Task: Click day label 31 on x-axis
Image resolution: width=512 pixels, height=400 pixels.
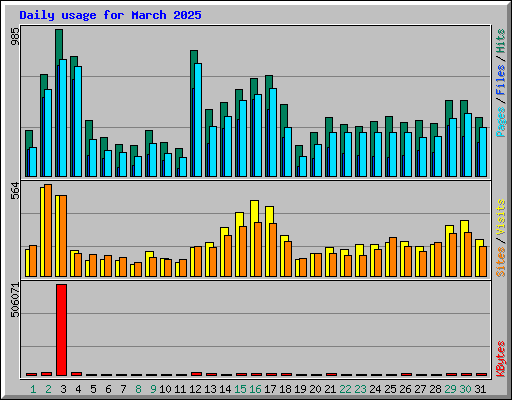Action: tap(480, 389)
